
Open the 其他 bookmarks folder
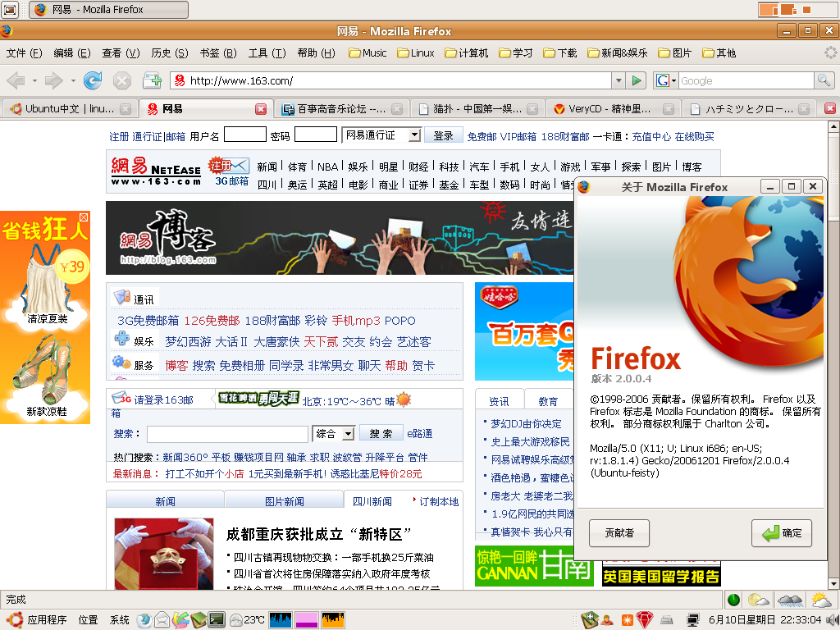[719, 53]
